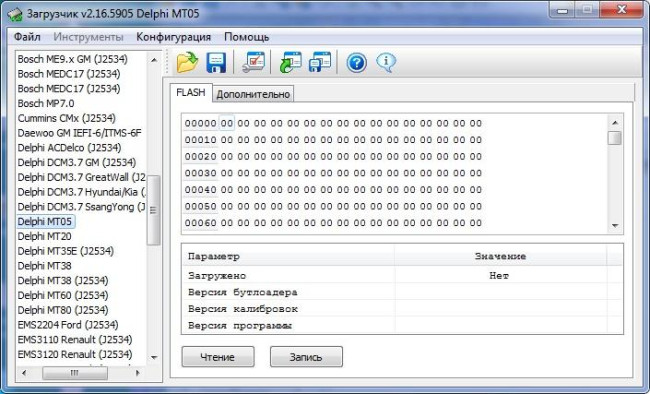Click hex view scroll up arrow
The image size is (650, 394).
coord(615,122)
